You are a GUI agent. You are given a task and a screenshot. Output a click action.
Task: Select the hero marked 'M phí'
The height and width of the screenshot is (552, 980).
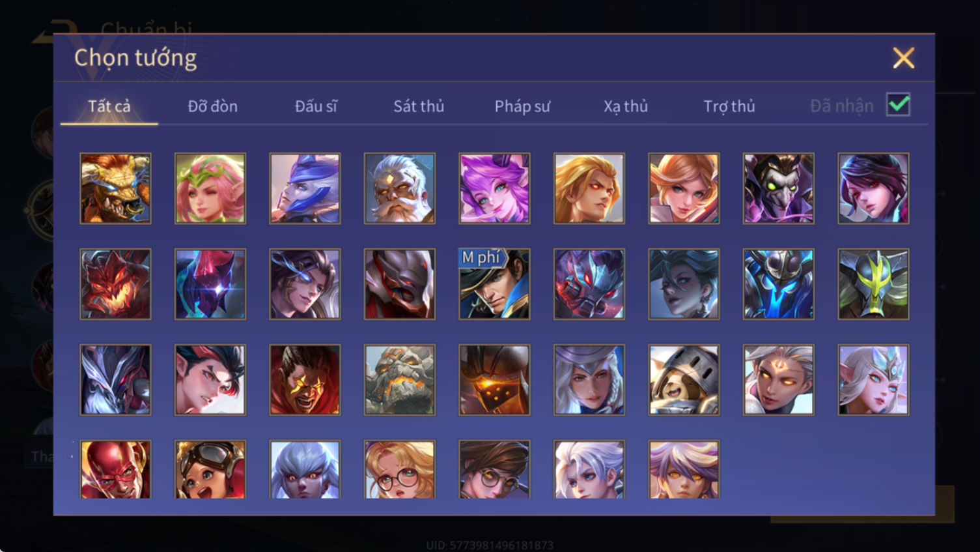[494, 284]
